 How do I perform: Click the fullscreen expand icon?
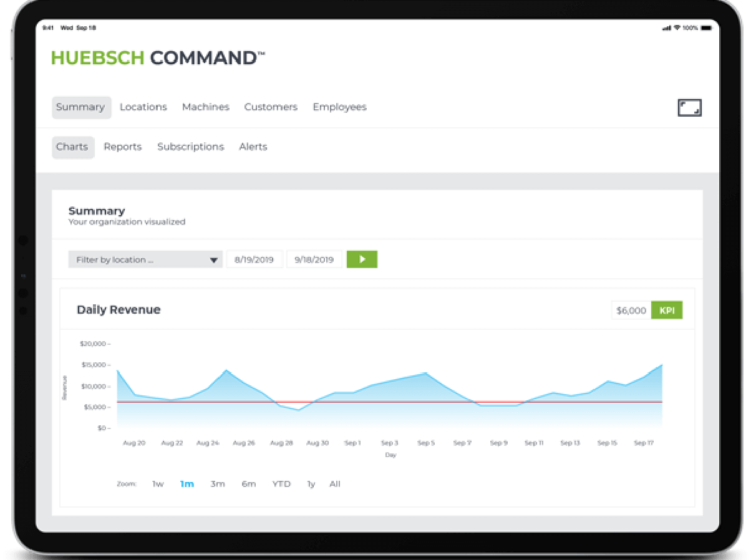[689, 108]
